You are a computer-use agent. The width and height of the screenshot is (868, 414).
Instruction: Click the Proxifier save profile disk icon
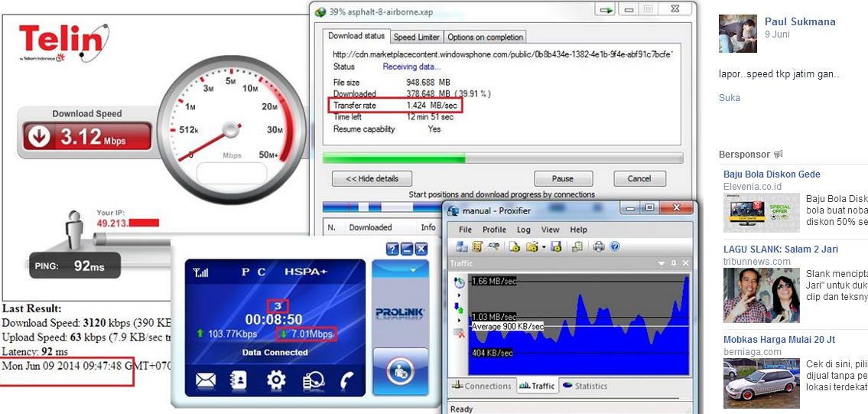556,246
